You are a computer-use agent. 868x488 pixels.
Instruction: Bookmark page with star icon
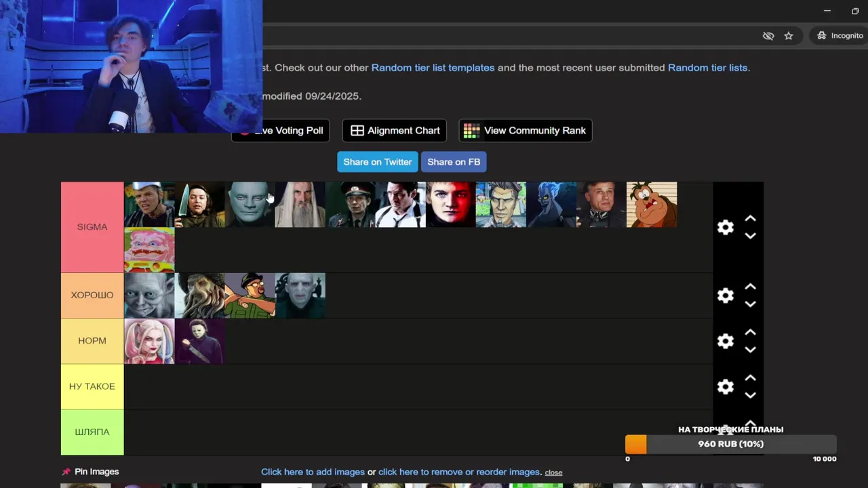coord(789,36)
